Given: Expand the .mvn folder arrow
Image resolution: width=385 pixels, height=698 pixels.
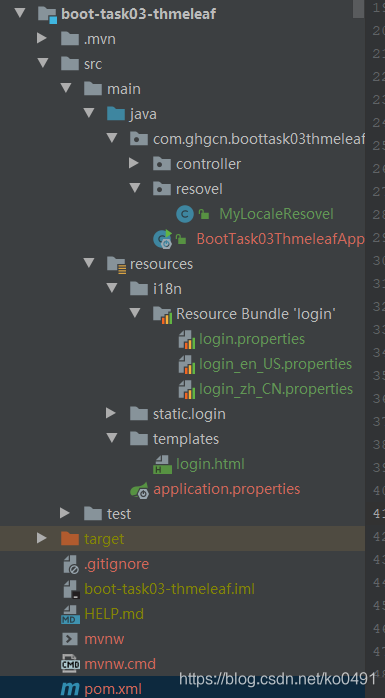Looking at the screenshot, I should 42,38.
